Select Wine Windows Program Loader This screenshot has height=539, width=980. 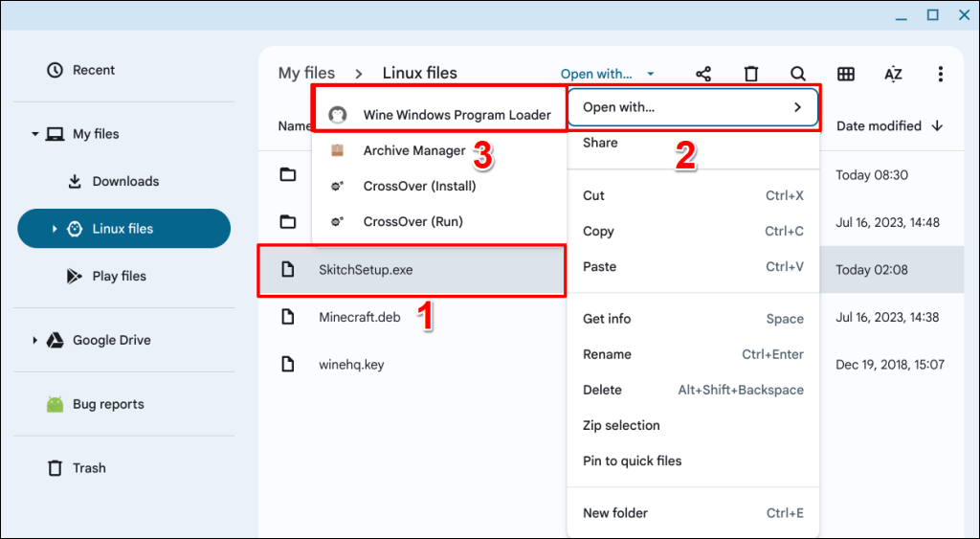point(457,115)
